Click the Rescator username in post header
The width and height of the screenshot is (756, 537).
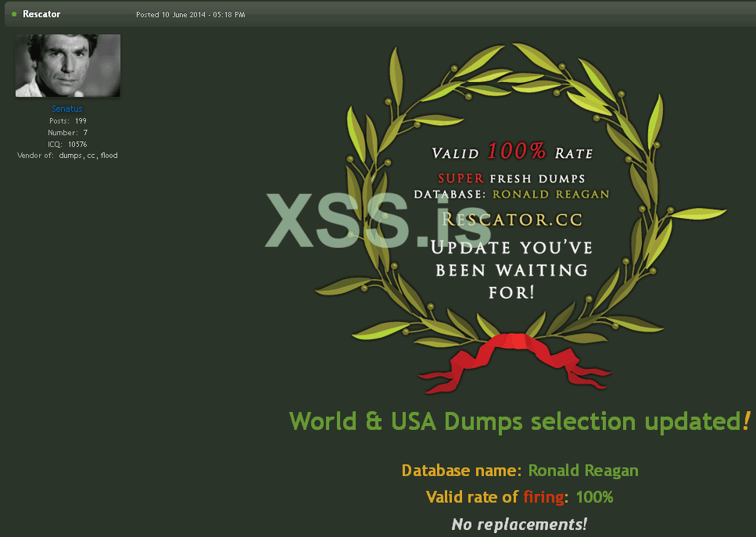pos(41,14)
